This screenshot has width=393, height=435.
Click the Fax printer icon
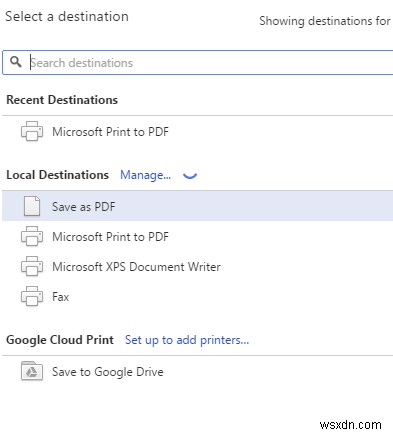32,296
